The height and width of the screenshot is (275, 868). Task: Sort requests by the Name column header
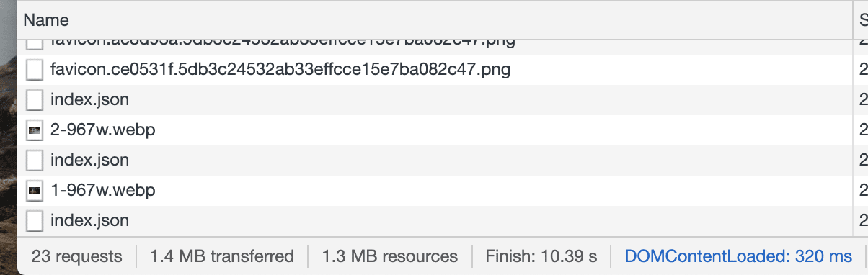[46, 20]
